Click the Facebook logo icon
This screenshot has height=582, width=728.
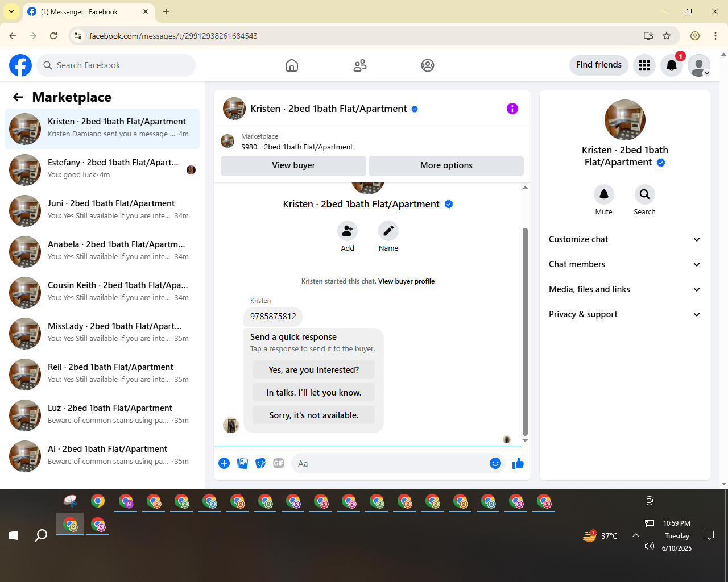point(20,65)
